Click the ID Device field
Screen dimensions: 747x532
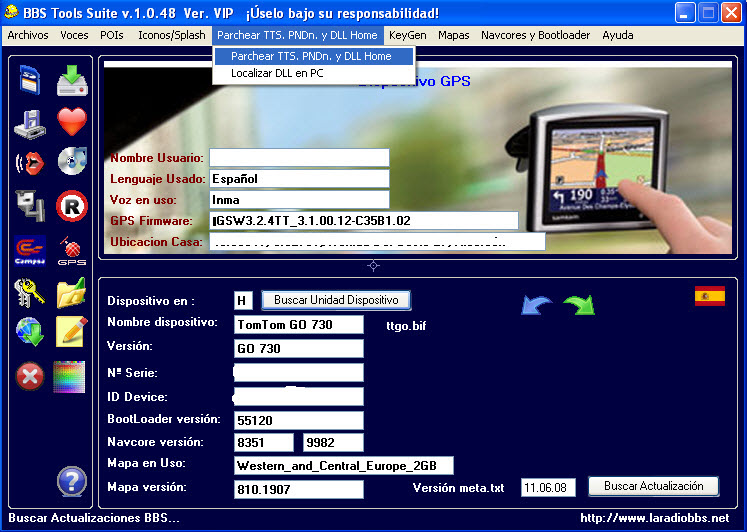[299, 396]
